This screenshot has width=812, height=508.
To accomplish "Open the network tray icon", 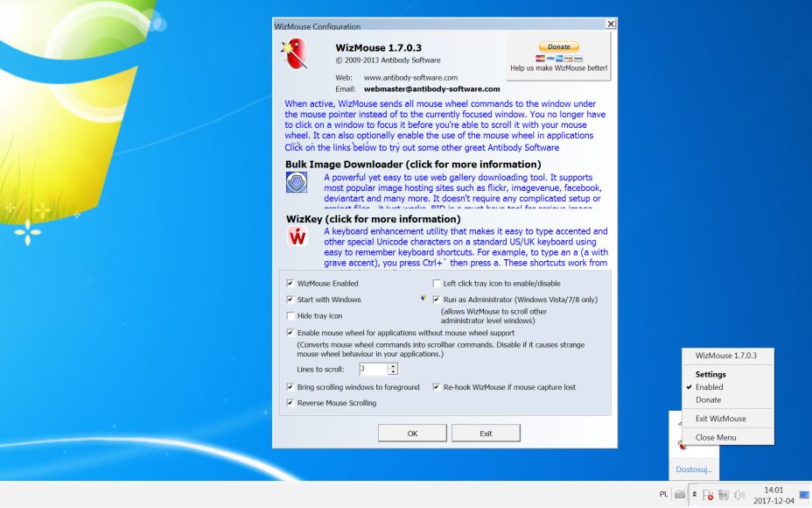I will 724,495.
